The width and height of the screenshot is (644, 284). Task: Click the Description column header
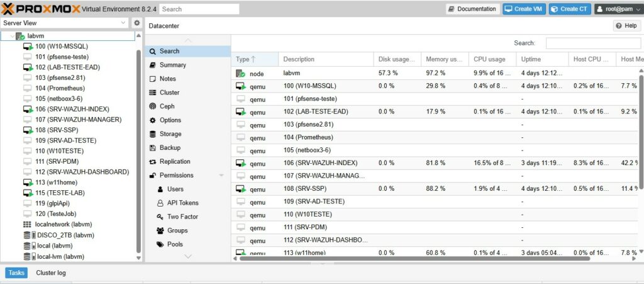click(x=326, y=59)
